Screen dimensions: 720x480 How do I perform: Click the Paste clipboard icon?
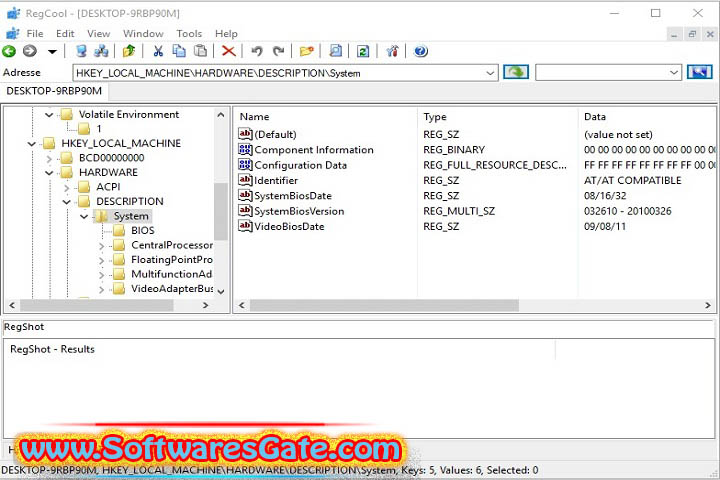[x=201, y=51]
